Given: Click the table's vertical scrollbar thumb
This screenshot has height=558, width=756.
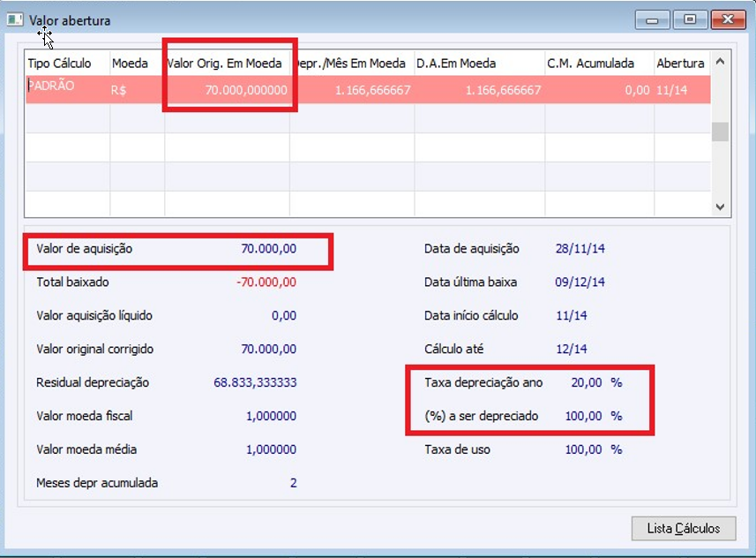Looking at the screenshot, I should coord(720,132).
